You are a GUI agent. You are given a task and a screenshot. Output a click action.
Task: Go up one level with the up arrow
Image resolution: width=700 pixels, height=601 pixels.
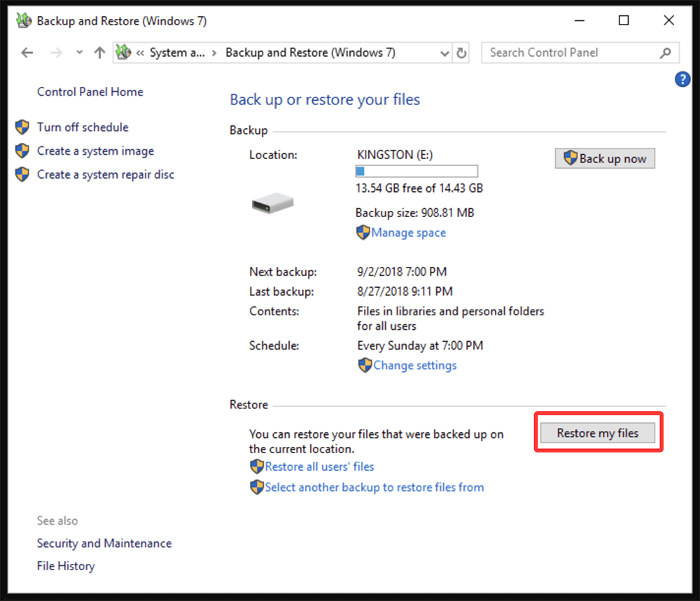pos(100,53)
